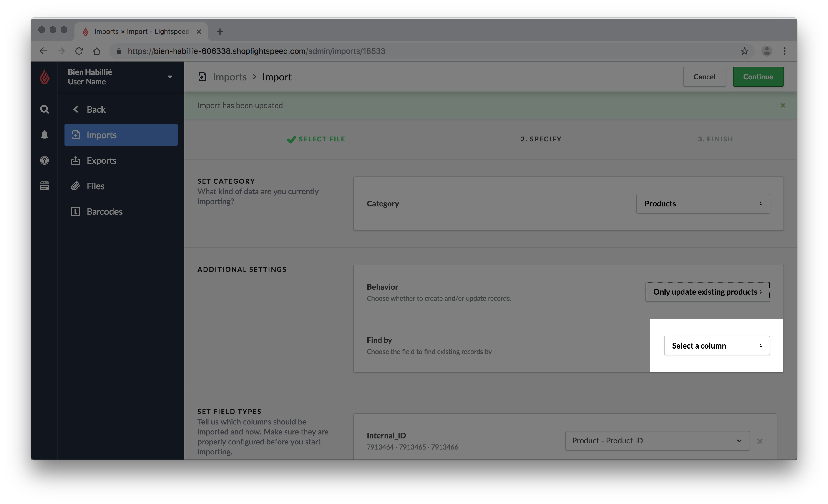Viewport: 828px width, 504px height.
Task: Dismiss the import updated success notification
Action: point(782,105)
